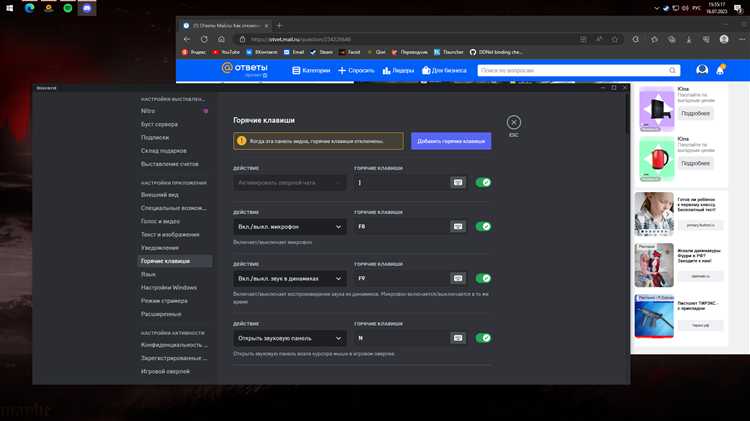Open notifications bell on Ответы site
Screen dimensions: 750x421
pos(720,70)
